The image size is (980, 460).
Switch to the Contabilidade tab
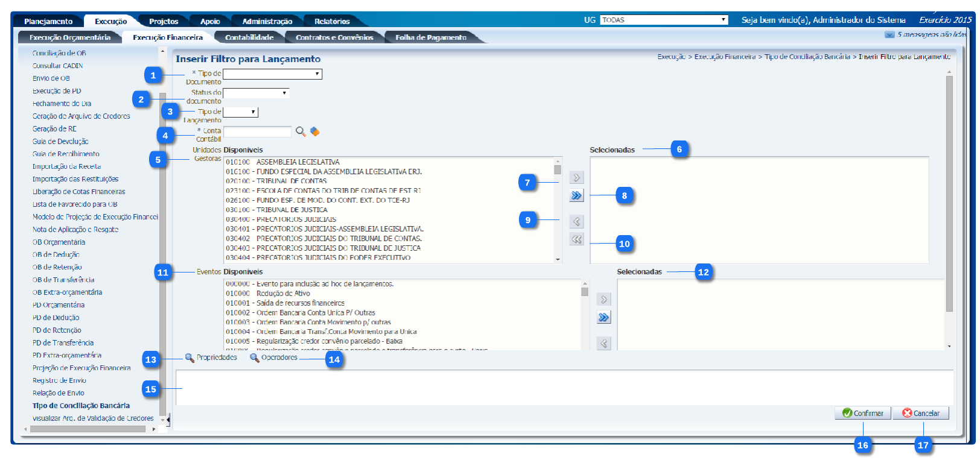(x=249, y=37)
